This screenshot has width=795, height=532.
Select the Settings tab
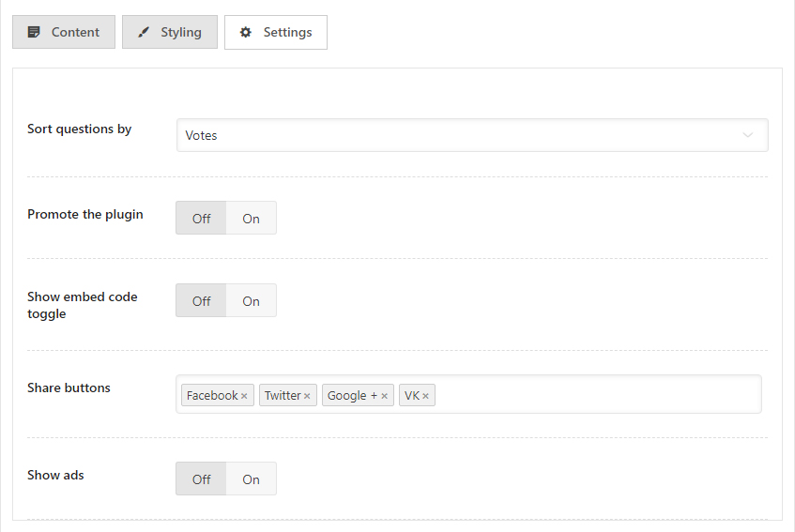(x=276, y=32)
